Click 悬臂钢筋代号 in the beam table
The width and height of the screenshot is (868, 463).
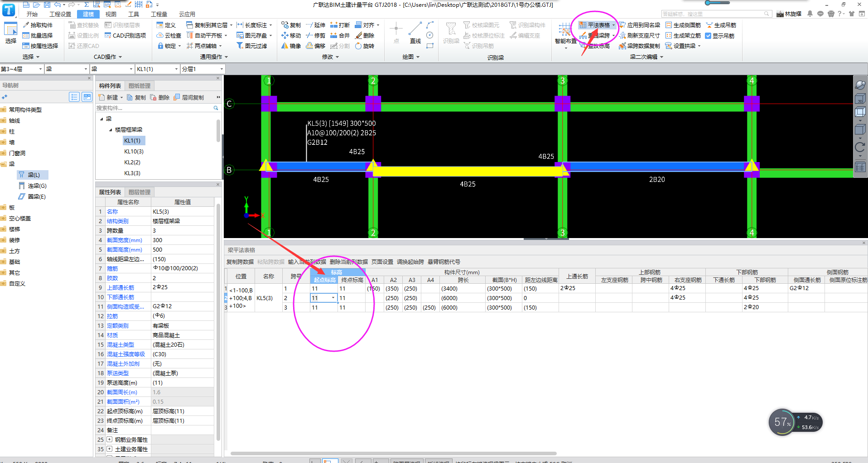tap(444, 262)
